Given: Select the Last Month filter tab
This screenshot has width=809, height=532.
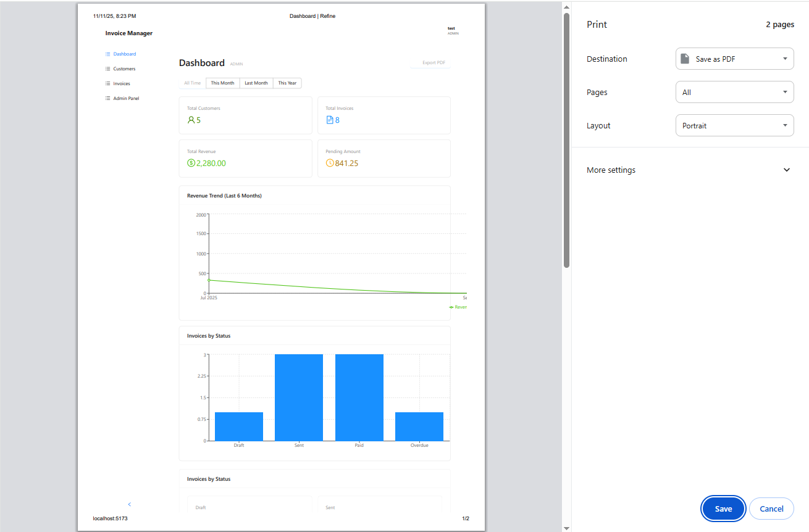Looking at the screenshot, I should click(256, 83).
